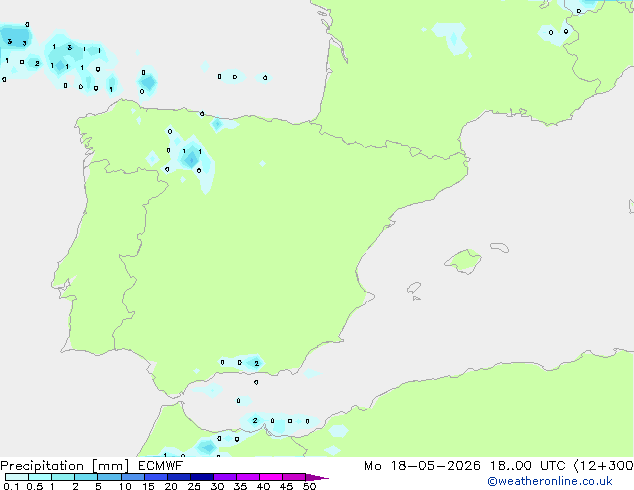The width and height of the screenshot is (634, 490).
Task: Click the blue rain cell in northern Morocco
Action: pos(207,447)
